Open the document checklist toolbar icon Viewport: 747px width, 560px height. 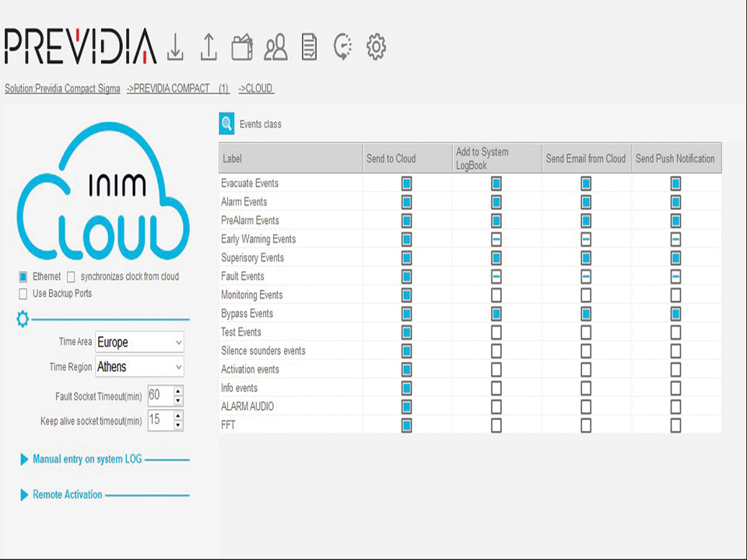(x=309, y=47)
